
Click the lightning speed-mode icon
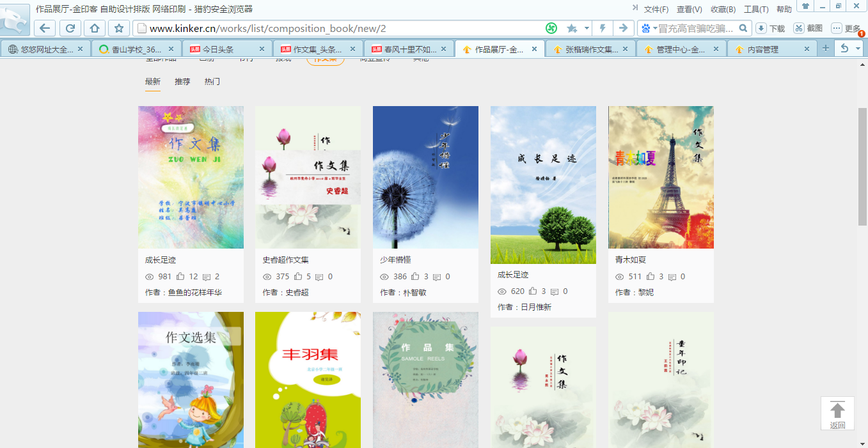pos(602,28)
